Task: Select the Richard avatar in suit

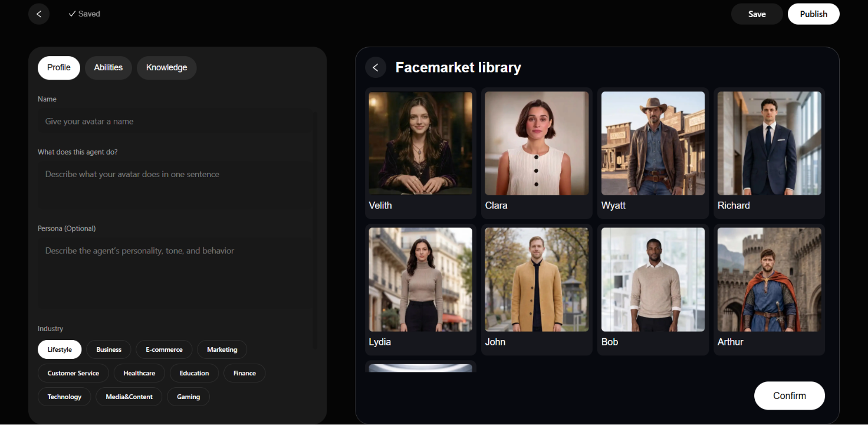Action: coord(769,143)
